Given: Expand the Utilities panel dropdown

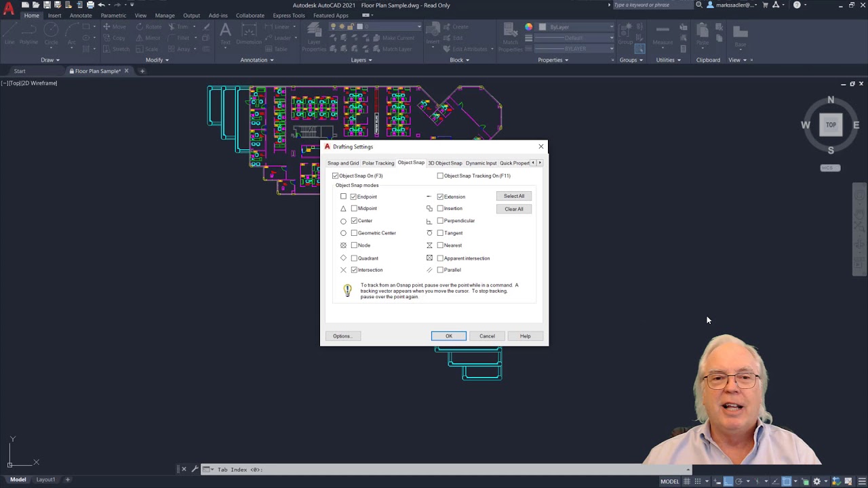Looking at the screenshot, I should click(669, 60).
